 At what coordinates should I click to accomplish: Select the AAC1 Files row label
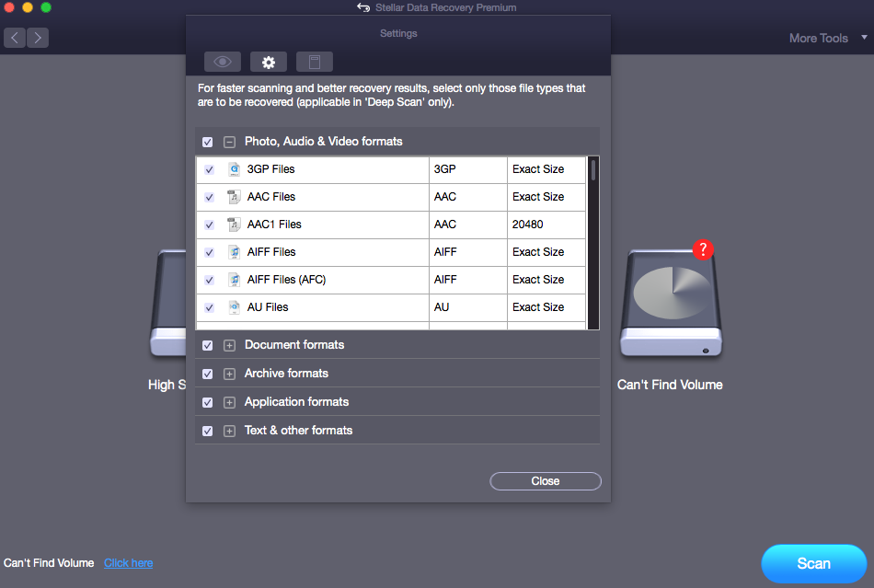[274, 224]
